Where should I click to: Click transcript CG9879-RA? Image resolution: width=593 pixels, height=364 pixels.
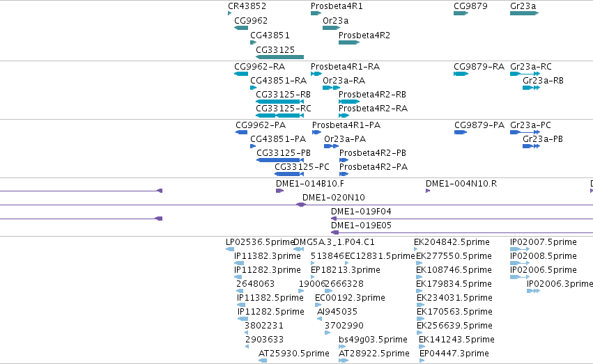[x=461, y=74]
